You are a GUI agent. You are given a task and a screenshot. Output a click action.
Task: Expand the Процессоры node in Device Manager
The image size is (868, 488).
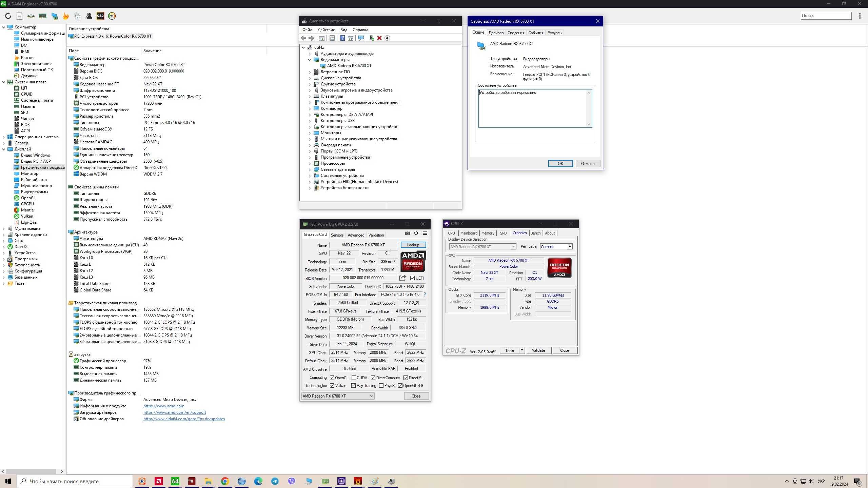pos(310,163)
